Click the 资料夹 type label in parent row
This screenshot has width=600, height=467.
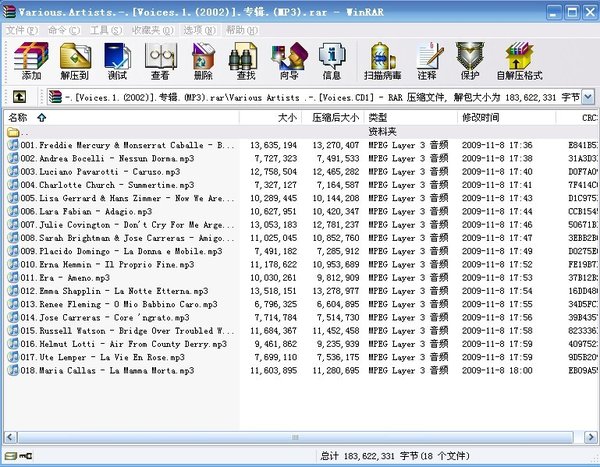coord(382,132)
